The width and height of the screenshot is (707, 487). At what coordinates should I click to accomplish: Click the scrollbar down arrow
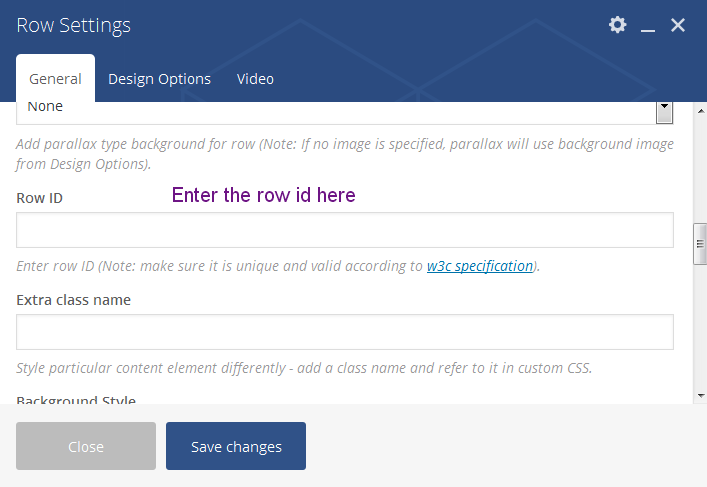[x=701, y=396]
